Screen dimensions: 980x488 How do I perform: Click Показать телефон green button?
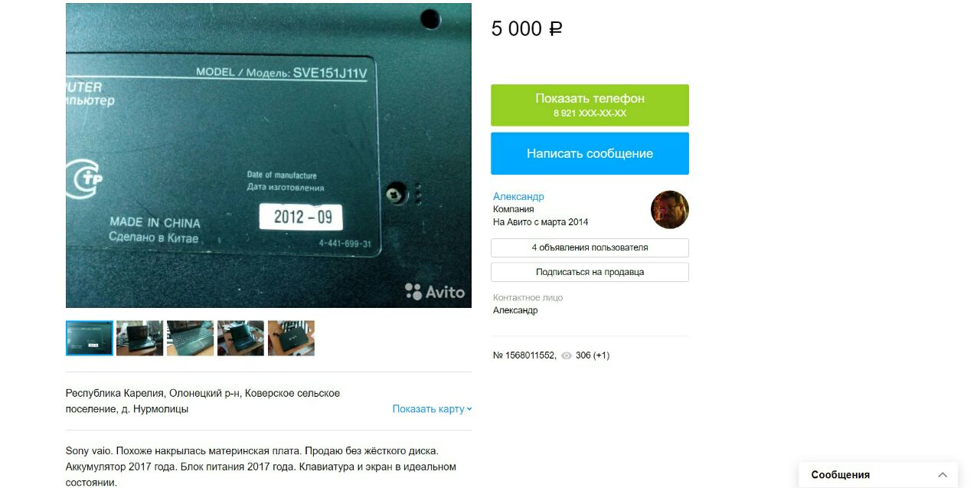(590, 105)
